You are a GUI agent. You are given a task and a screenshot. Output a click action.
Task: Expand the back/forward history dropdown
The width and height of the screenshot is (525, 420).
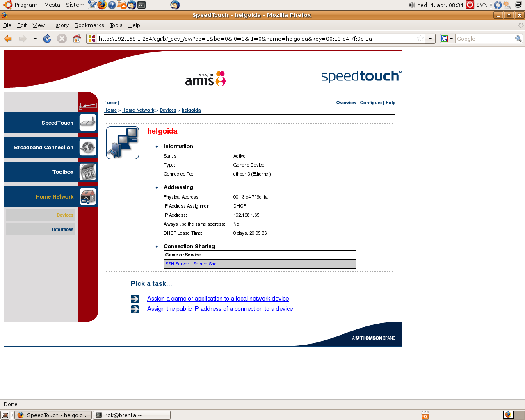[35, 39]
